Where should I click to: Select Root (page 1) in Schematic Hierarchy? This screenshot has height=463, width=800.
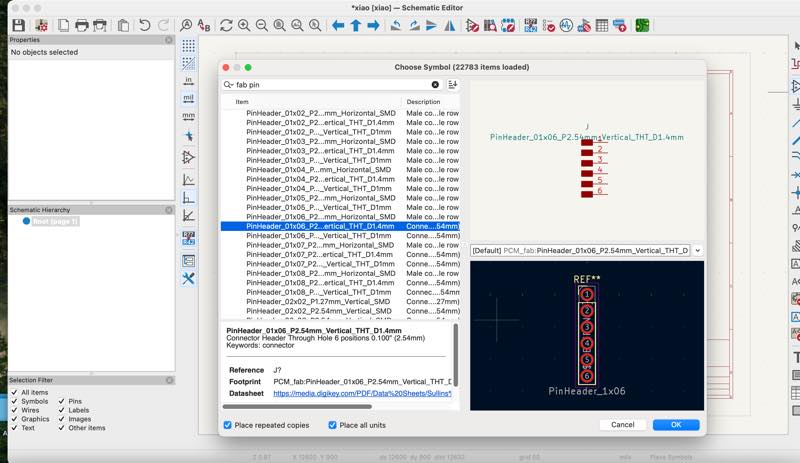point(55,221)
